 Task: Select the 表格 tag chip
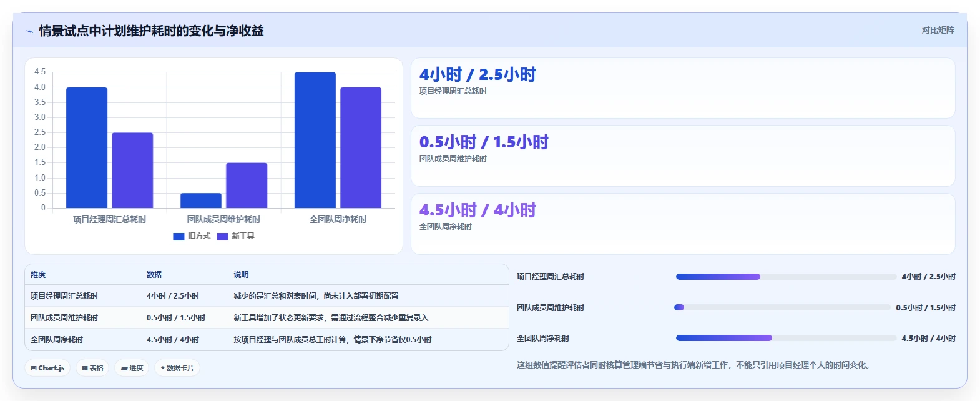tap(92, 368)
